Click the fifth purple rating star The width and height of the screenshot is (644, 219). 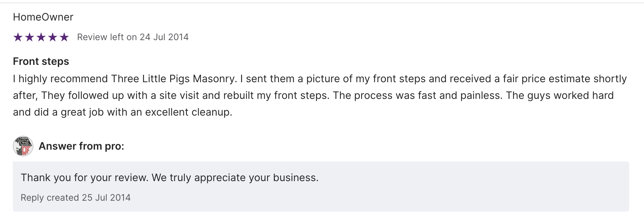[x=64, y=37]
